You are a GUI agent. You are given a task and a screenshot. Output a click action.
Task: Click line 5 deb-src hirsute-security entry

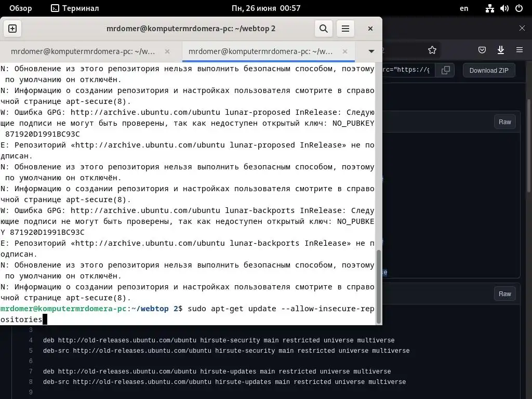click(227, 351)
